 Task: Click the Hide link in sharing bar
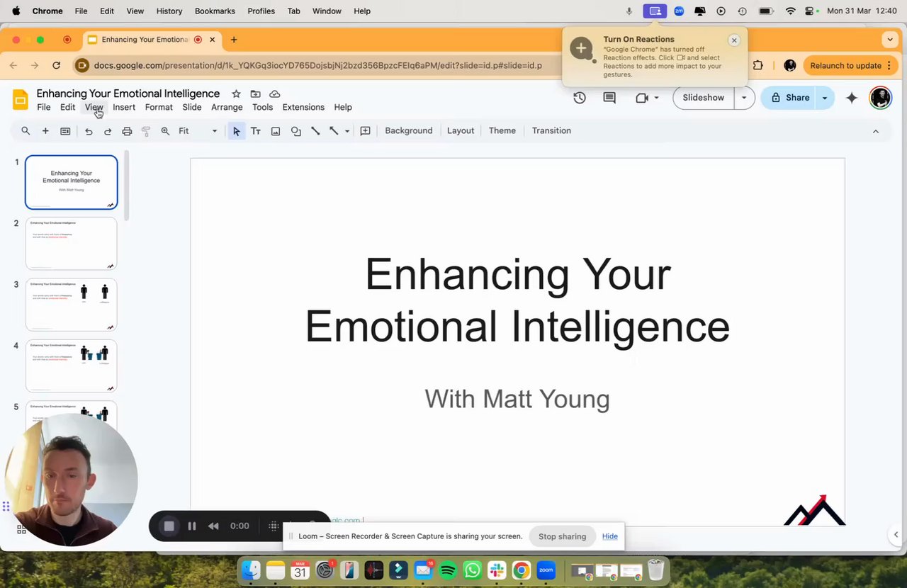pos(610,536)
